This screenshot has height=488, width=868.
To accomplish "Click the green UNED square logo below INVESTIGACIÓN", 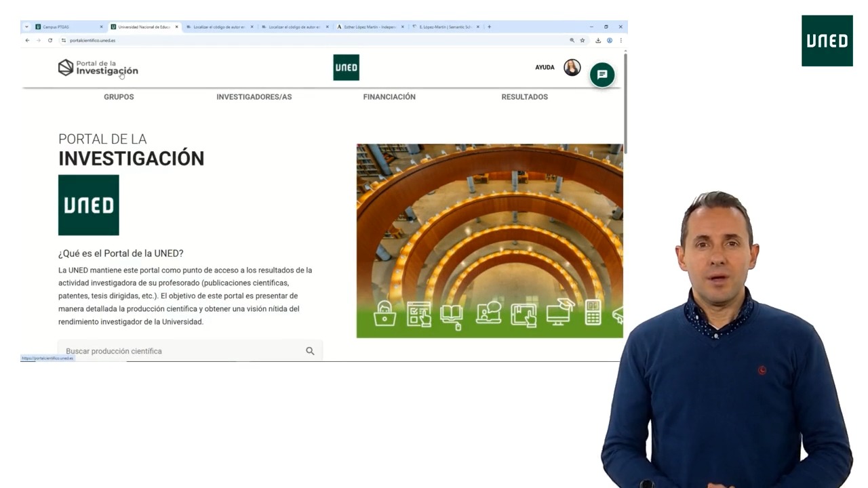I will pyautogui.click(x=89, y=205).
